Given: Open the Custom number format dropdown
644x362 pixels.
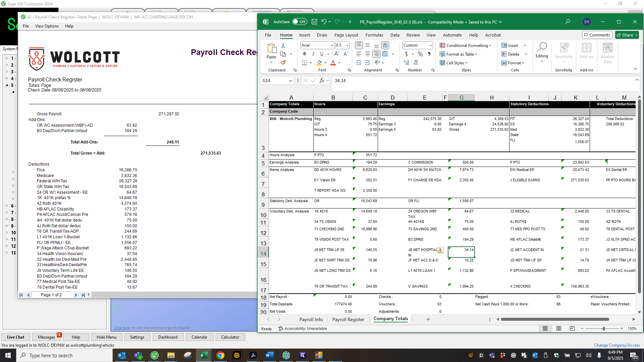Looking at the screenshot, I should [431, 45].
